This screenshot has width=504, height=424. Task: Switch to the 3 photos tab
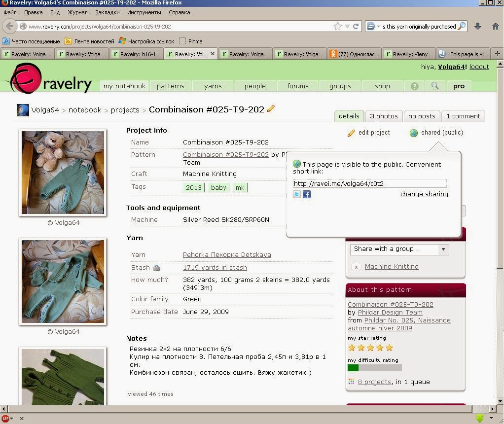click(x=384, y=116)
